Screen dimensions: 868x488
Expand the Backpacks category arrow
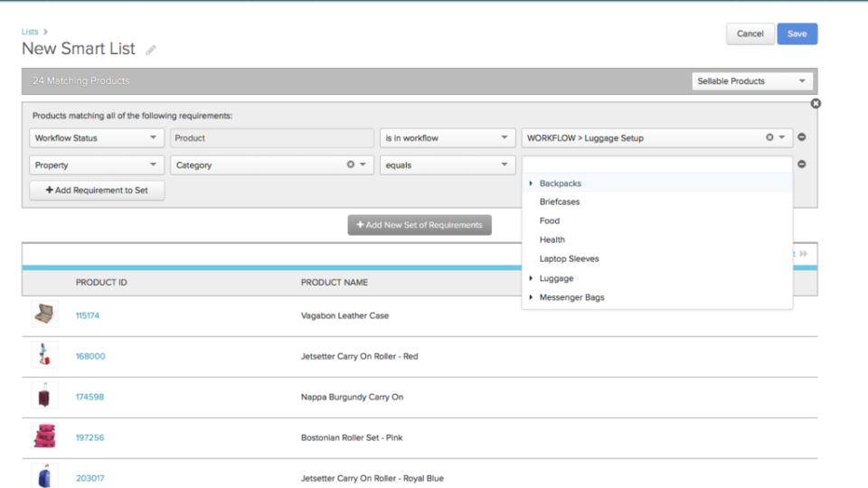pos(531,183)
